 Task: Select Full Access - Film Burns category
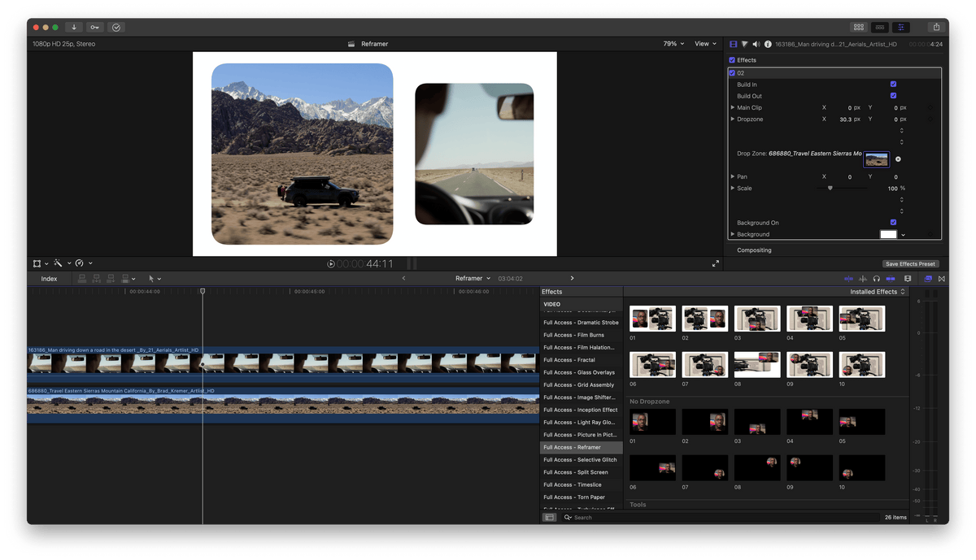click(582, 335)
